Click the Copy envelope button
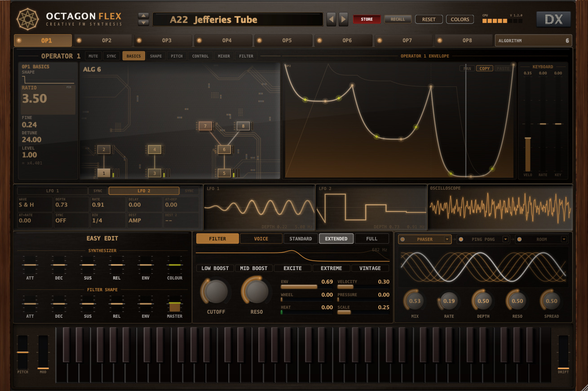This screenshot has height=391, width=588. coord(485,69)
